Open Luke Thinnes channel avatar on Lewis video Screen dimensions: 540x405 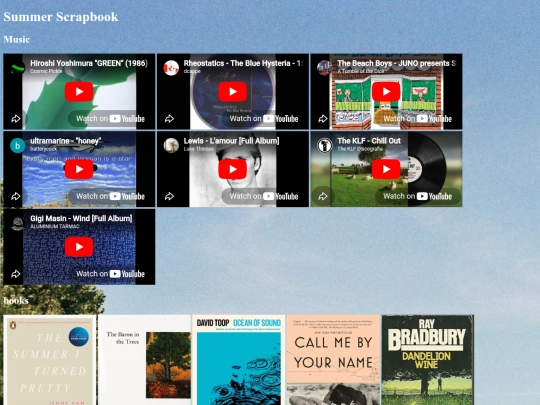[171, 145]
